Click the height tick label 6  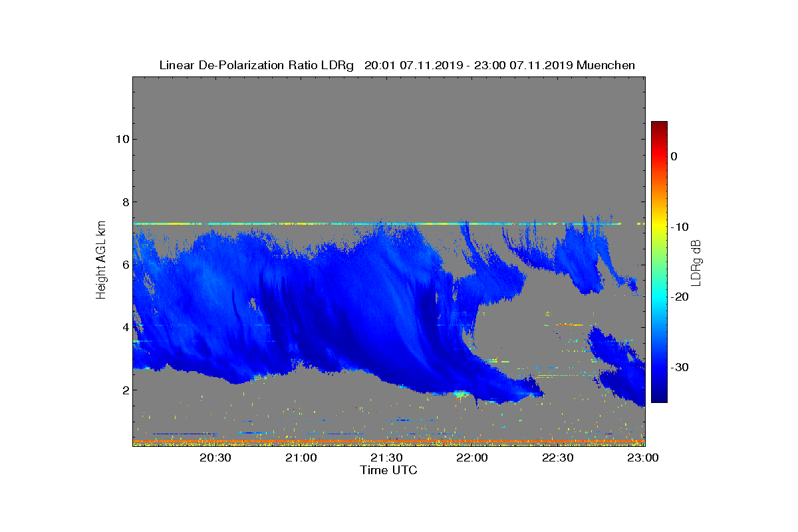pos(125,265)
